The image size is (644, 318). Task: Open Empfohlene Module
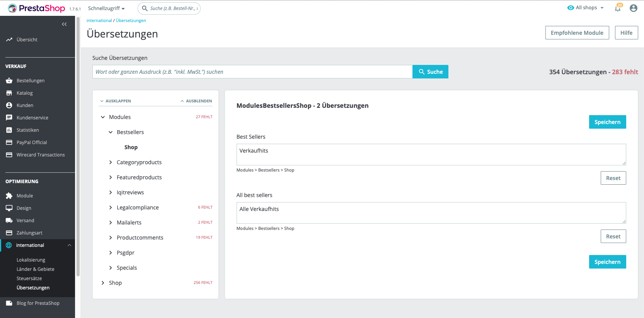577,33
